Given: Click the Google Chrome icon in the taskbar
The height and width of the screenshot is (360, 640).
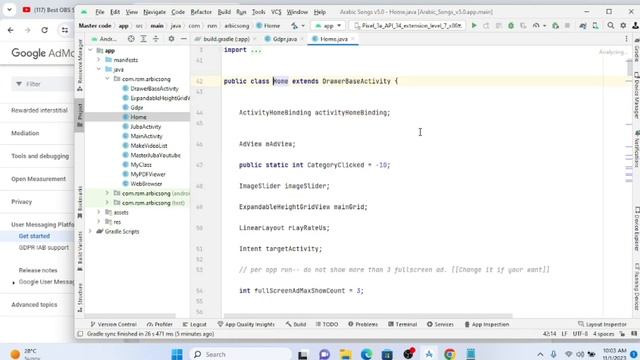Looking at the screenshot, I should (449, 354).
